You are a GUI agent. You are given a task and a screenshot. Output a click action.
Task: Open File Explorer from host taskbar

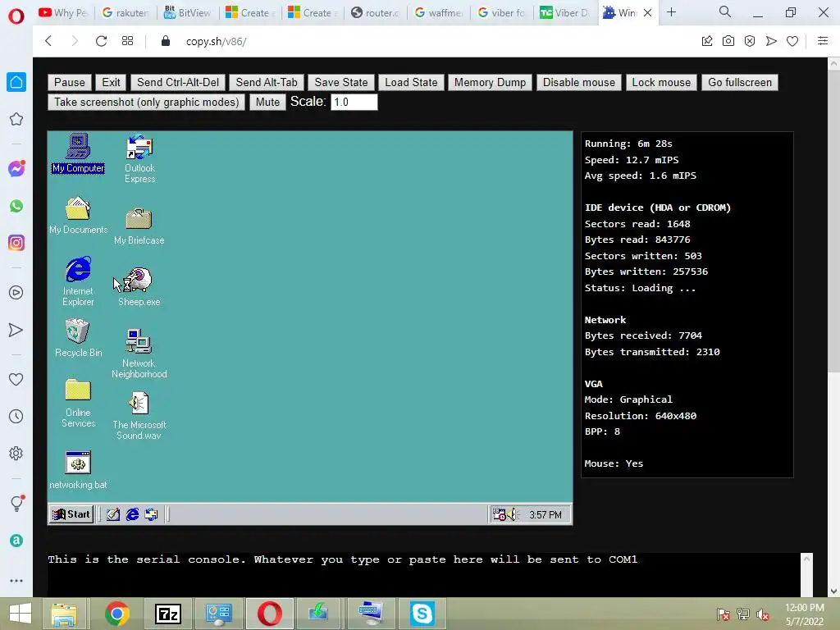pyautogui.click(x=64, y=614)
